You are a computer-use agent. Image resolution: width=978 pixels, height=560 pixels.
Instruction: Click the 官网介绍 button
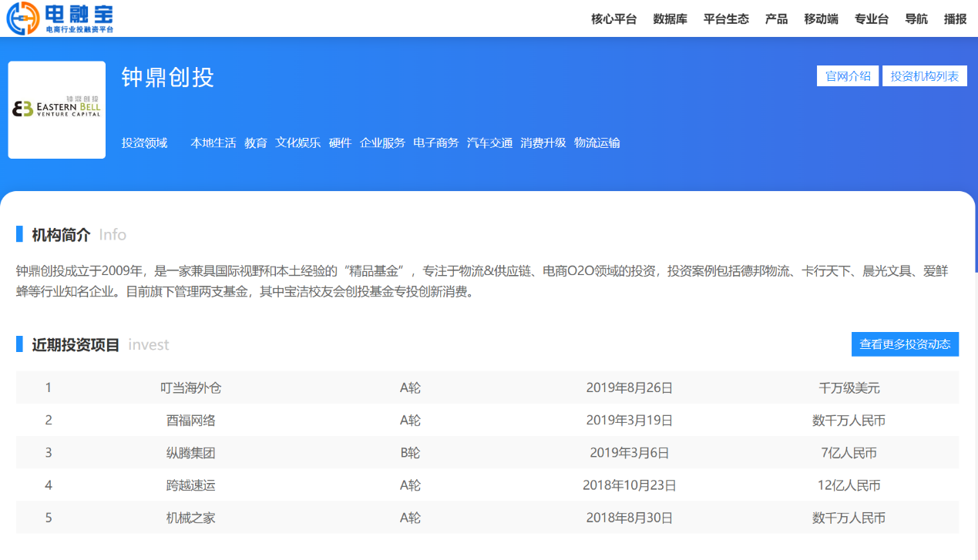pyautogui.click(x=847, y=76)
